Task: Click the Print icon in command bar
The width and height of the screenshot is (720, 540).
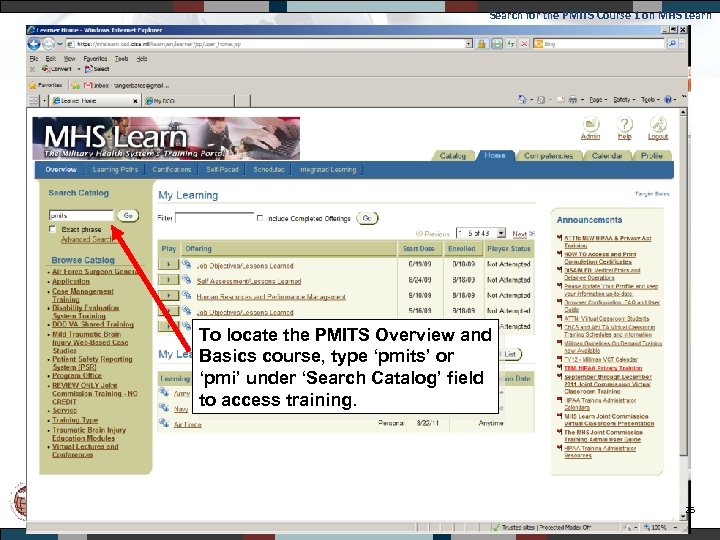Action: coord(573,100)
